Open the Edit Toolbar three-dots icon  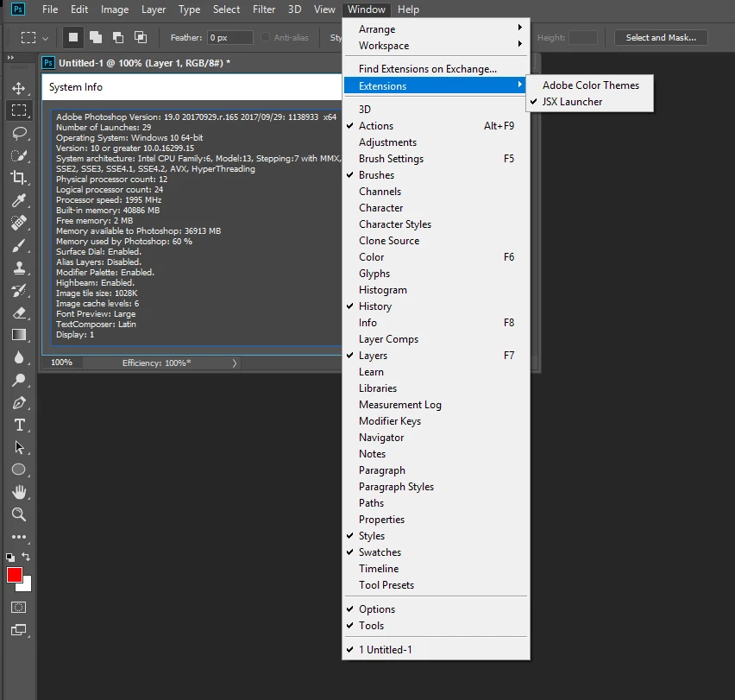click(x=19, y=537)
